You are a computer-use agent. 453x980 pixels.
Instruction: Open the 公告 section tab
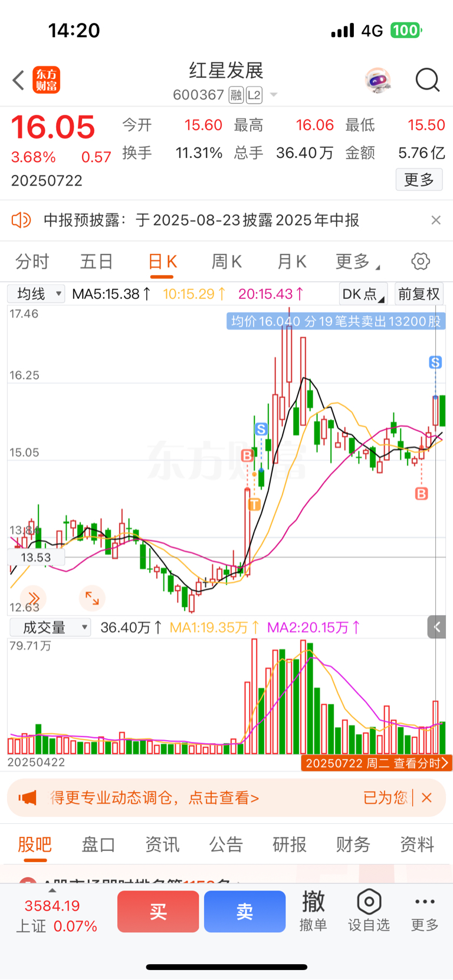[226, 844]
